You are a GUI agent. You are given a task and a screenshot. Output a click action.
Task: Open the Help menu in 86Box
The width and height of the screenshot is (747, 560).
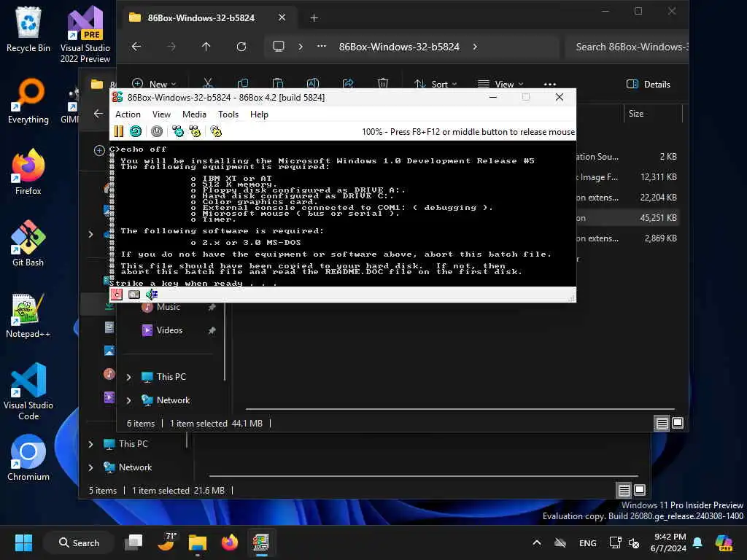(x=259, y=114)
